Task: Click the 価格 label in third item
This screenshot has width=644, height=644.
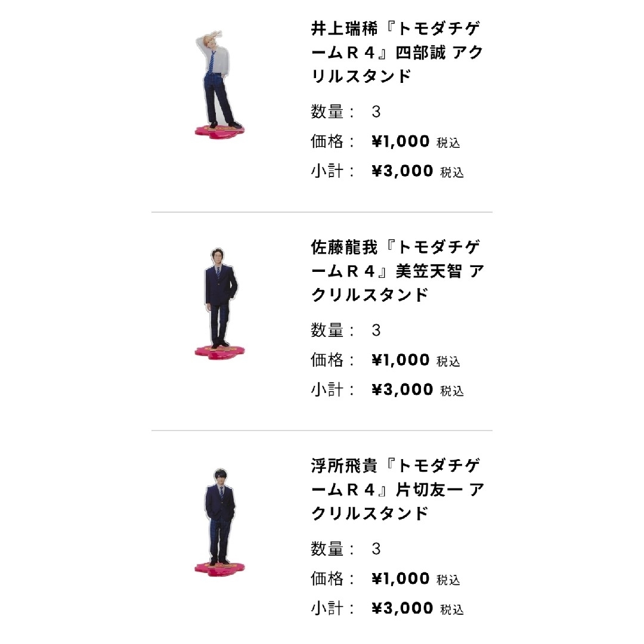Action: click(327, 578)
